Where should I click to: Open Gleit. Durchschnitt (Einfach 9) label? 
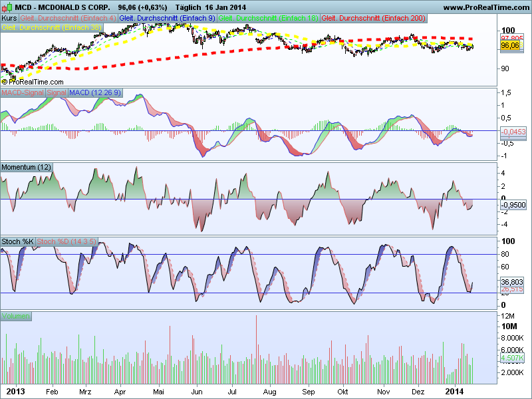coord(168,19)
